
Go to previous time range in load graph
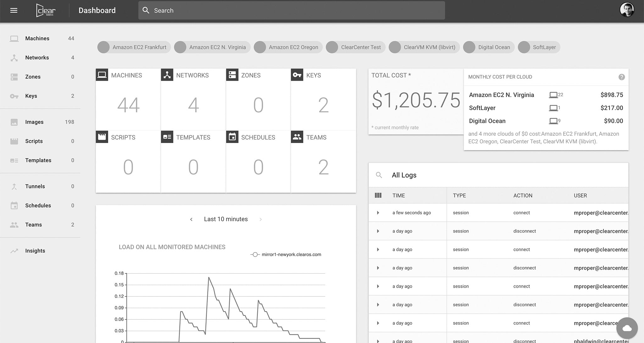[191, 219]
